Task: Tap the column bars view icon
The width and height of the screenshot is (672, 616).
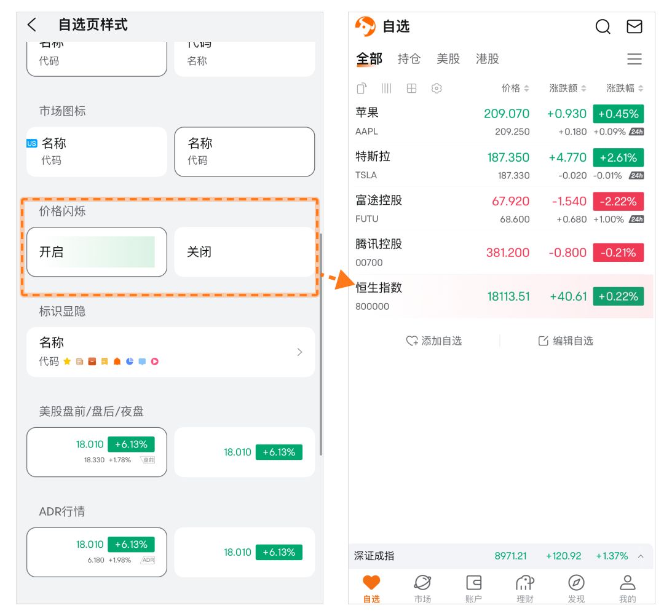Action: [386, 89]
